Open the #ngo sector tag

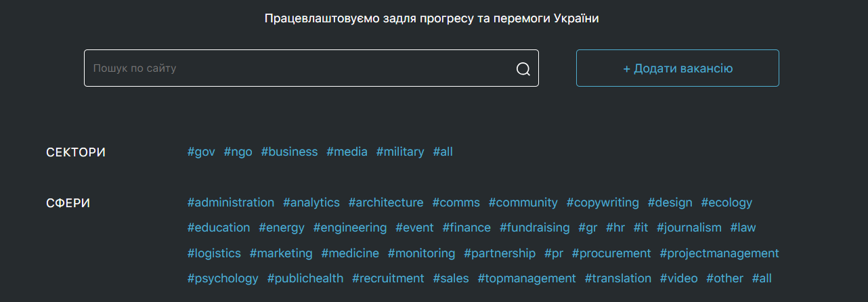click(x=238, y=152)
